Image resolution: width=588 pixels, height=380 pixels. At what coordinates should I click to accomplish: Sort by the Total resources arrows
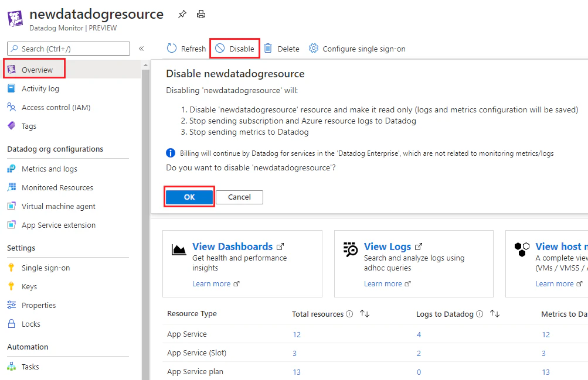coord(365,314)
